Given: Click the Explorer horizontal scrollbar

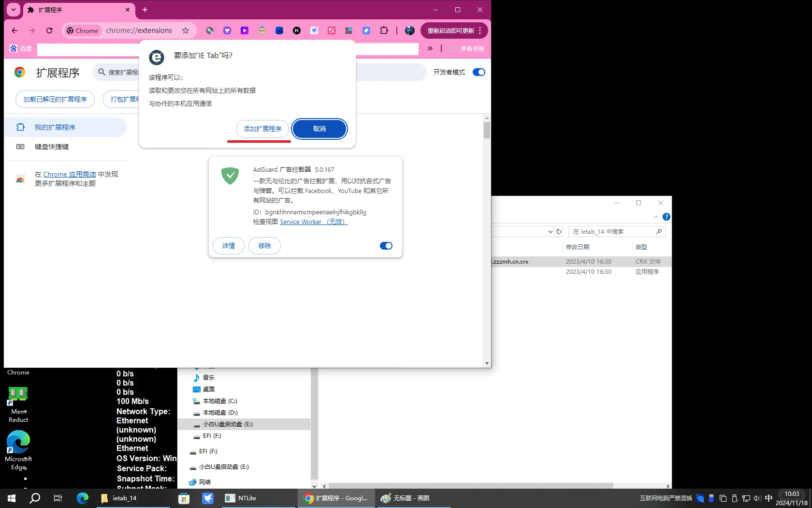Looking at the screenshot, I should 471,486.
